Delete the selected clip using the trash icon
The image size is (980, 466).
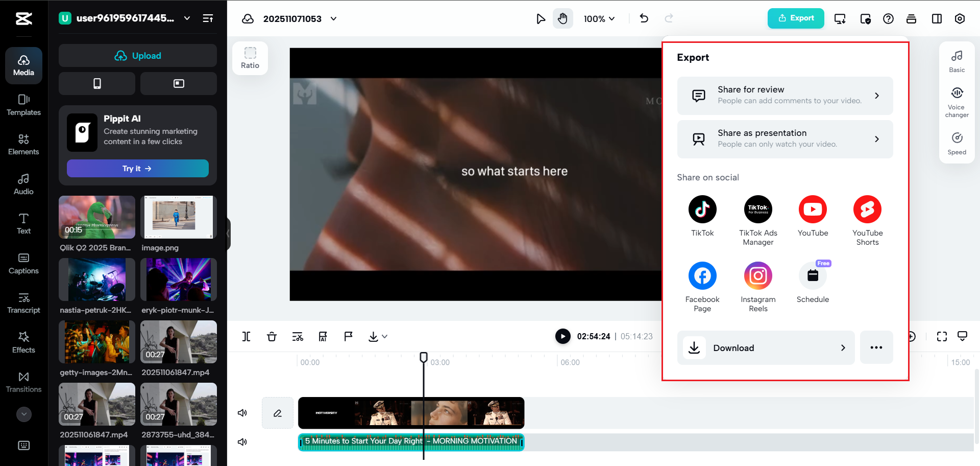pos(272,336)
